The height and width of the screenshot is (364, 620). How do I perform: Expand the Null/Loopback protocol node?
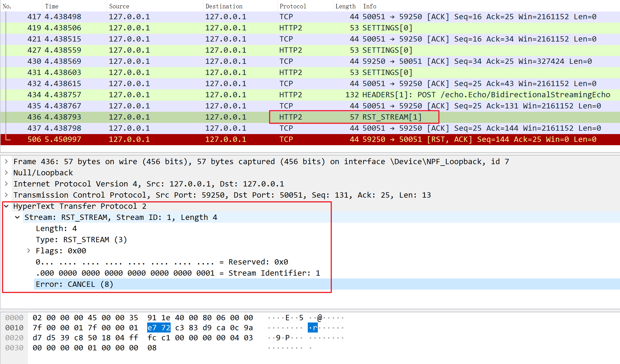[6, 173]
